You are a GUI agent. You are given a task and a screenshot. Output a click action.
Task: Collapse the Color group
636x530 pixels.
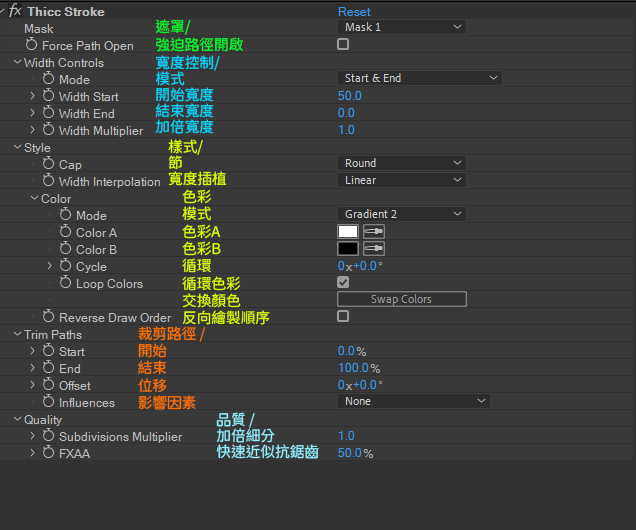coord(34,198)
